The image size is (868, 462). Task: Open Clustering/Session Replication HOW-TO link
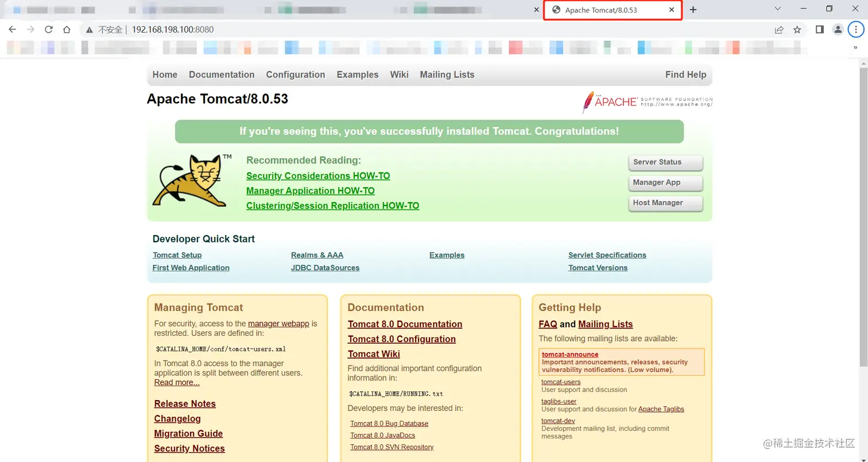(x=333, y=205)
